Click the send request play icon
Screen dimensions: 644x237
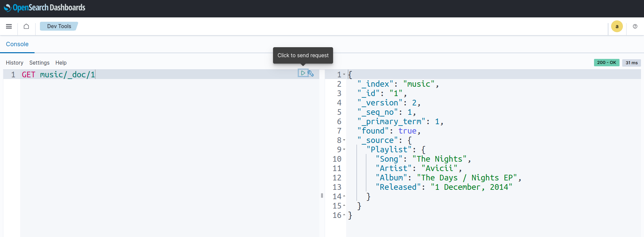point(303,73)
